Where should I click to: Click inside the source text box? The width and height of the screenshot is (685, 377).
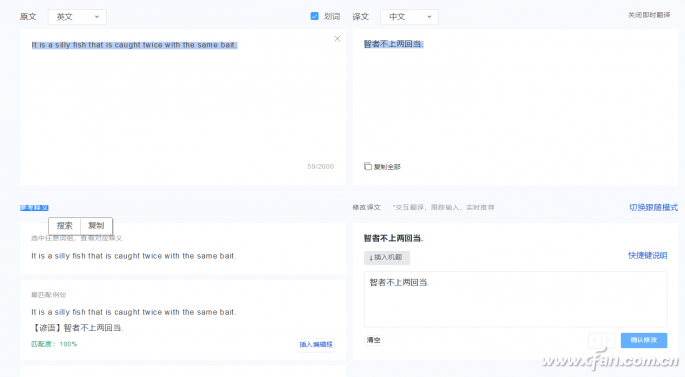coord(183,107)
